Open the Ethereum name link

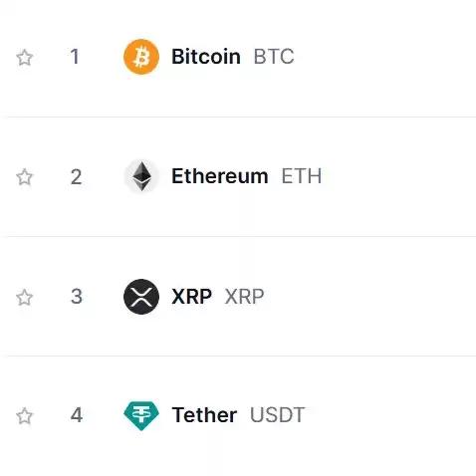[x=220, y=176]
